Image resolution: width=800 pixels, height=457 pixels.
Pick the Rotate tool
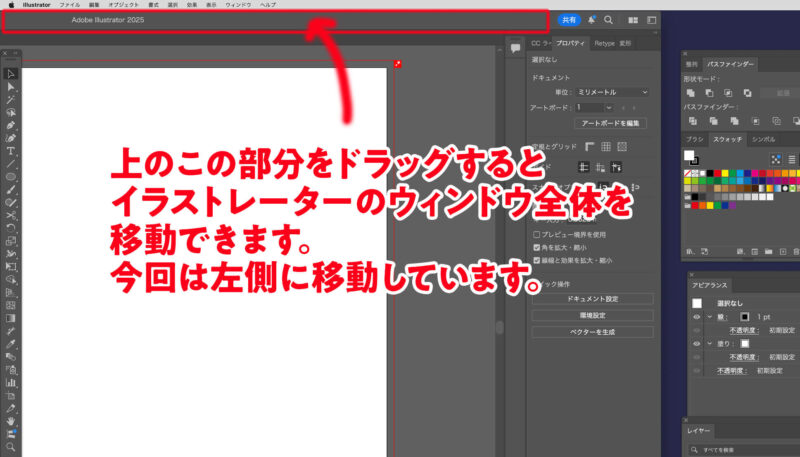10,228
